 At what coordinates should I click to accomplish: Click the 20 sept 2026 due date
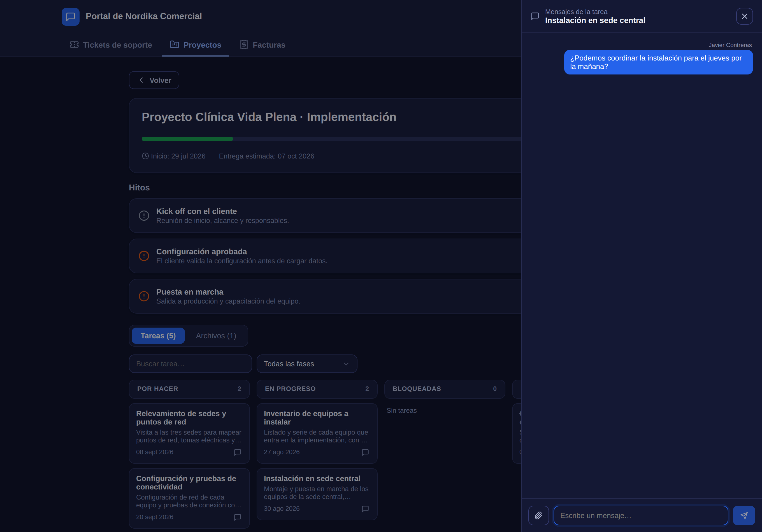coord(155,517)
